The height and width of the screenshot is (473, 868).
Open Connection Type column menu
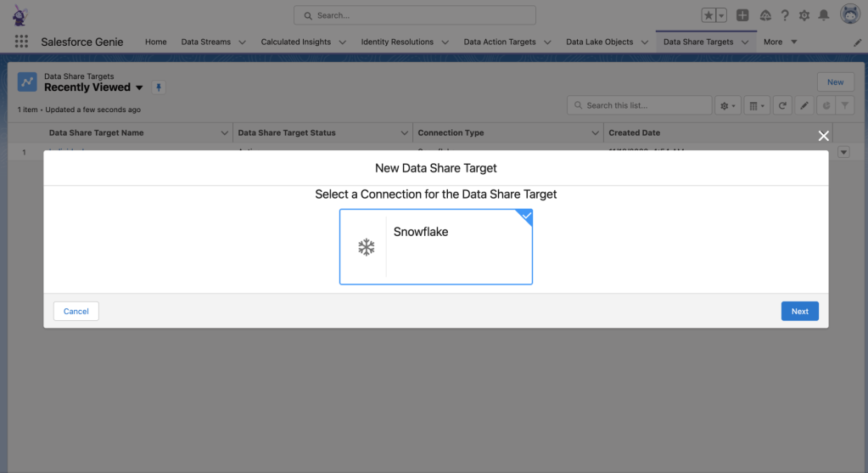click(x=595, y=133)
